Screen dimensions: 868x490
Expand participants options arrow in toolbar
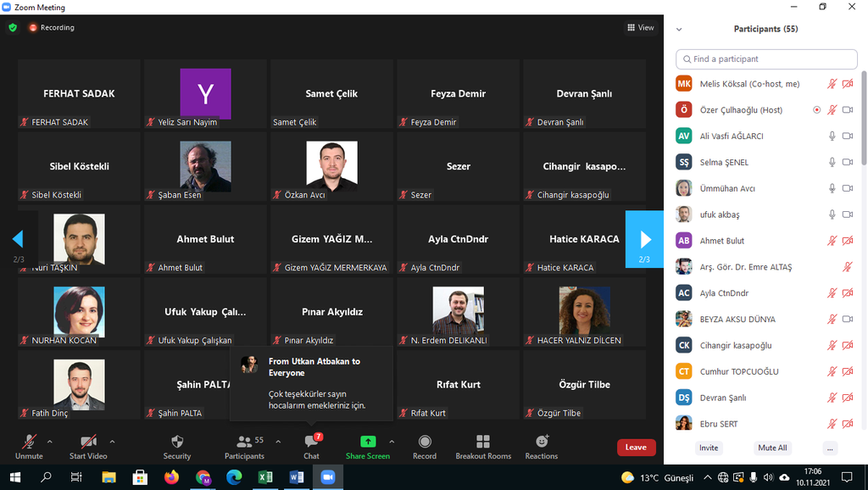(x=278, y=442)
